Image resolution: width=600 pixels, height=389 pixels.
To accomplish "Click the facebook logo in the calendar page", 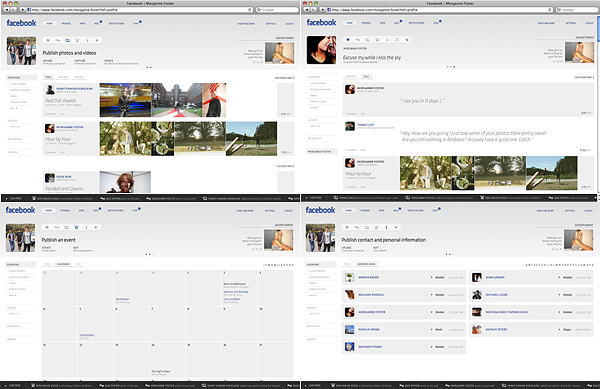I will 20,210.
